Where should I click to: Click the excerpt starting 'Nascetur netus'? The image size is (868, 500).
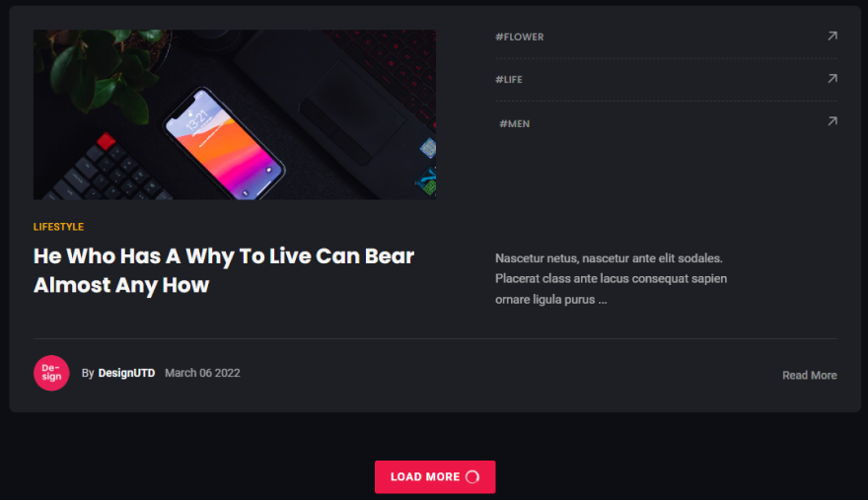[612, 278]
